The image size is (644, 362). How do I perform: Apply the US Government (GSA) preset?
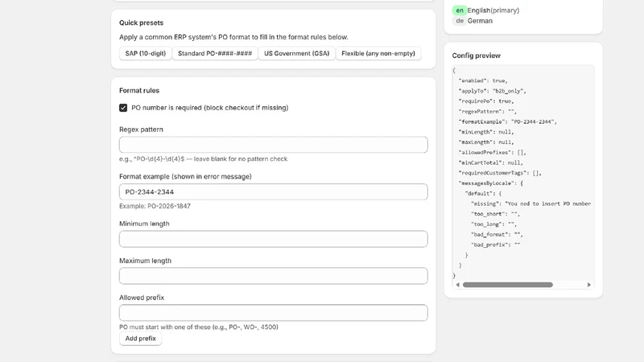point(296,53)
